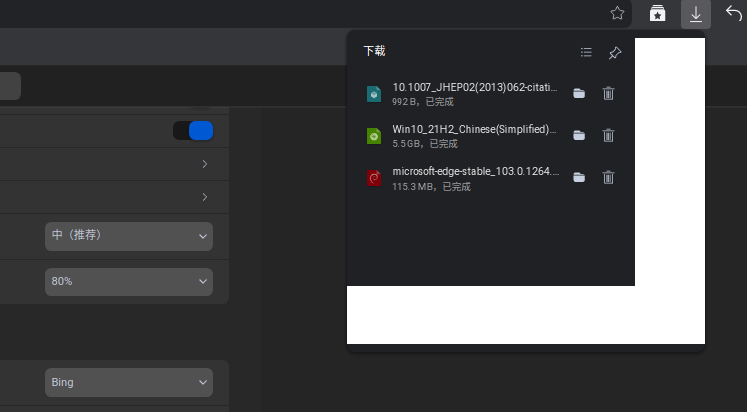The image size is (747, 412).
Task: Open the Win10_21H2_Chinese(Simplified) file
Action: [474, 130]
